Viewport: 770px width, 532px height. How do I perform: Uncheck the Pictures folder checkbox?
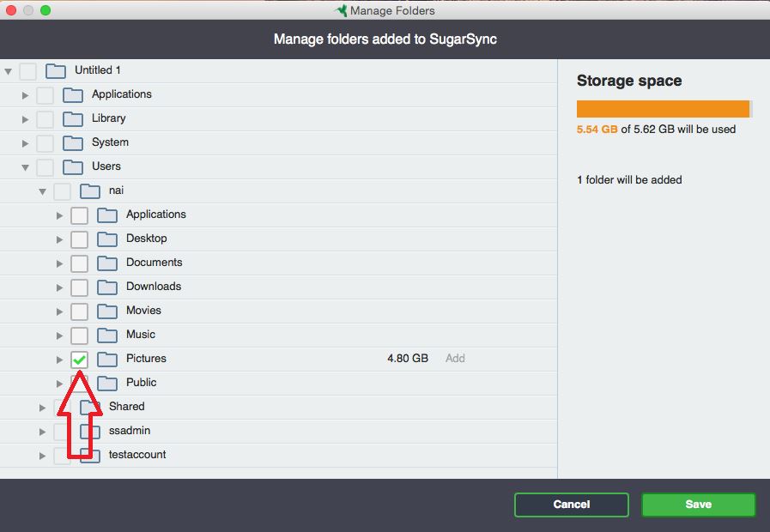click(x=79, y=359)
